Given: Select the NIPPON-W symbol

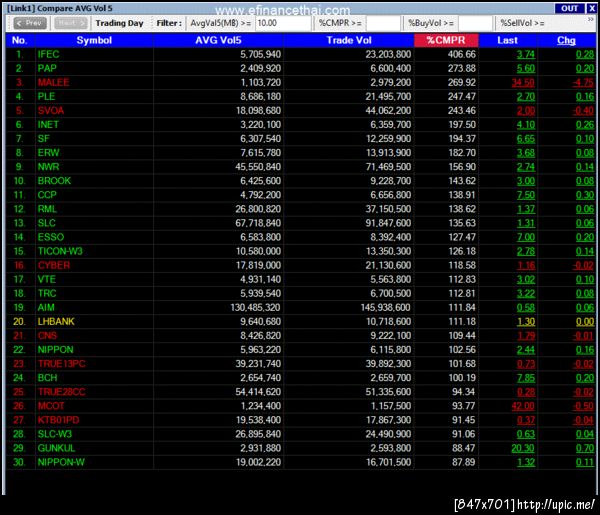Looking at the screenshot, I should point(61,462).
